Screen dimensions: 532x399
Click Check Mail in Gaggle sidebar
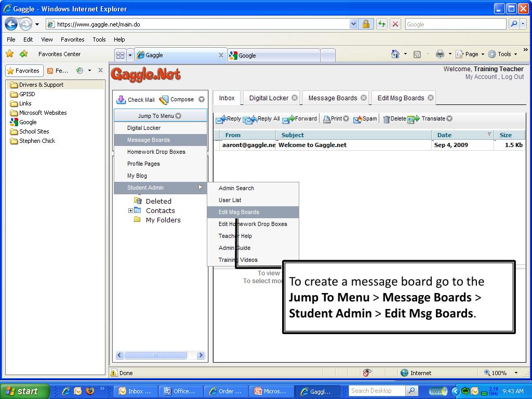(136, 99)
